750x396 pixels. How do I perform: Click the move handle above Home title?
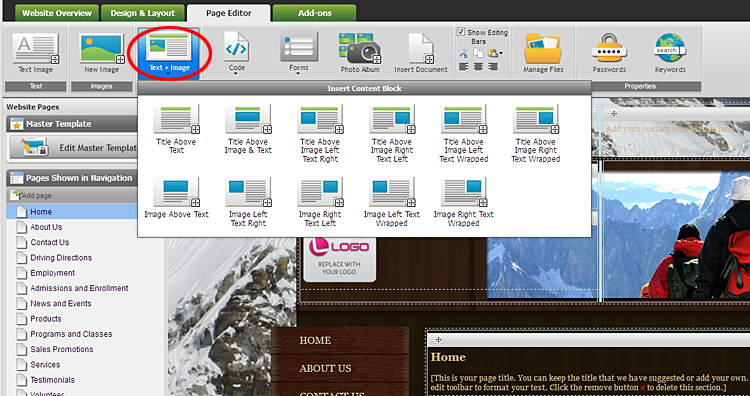click(x=438, y=340)
